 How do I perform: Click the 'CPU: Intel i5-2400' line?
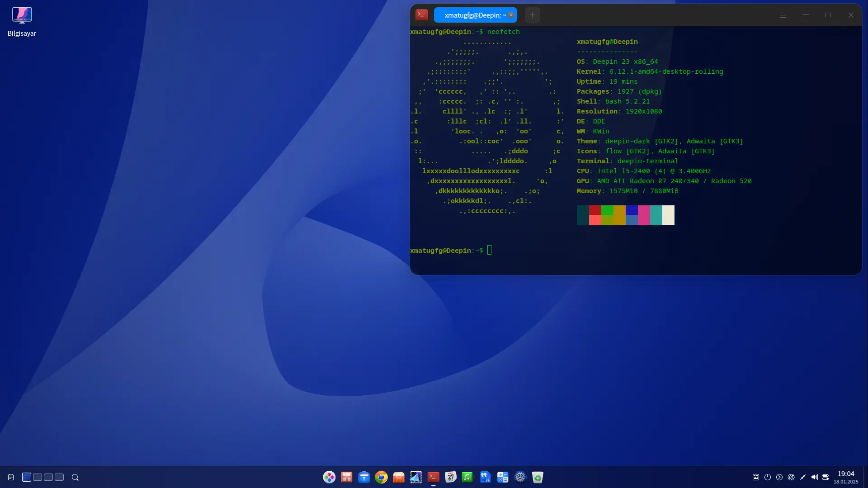point(644,171)
